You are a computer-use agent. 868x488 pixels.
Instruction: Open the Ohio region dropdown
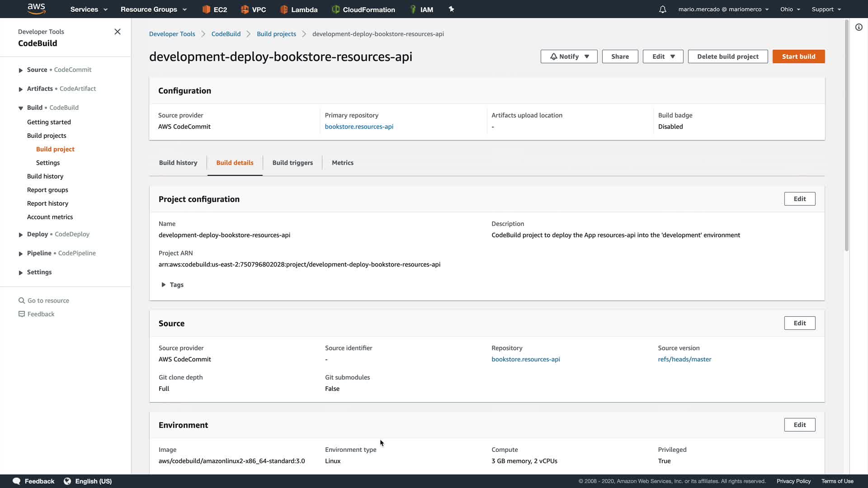(790, 9)
